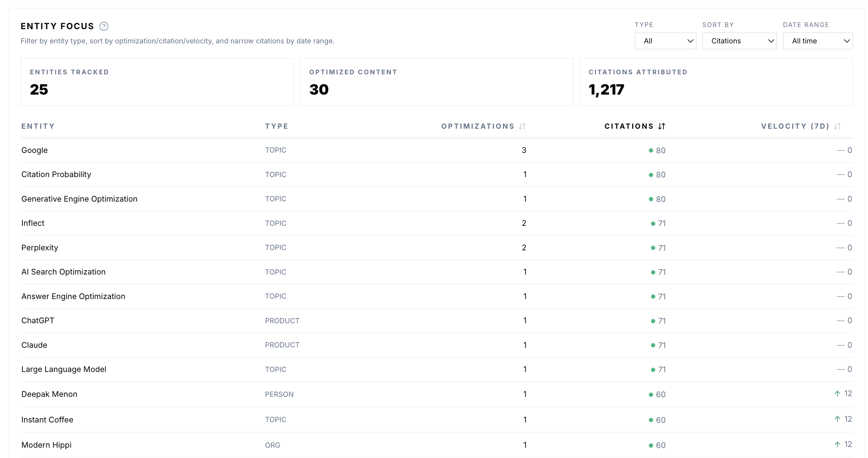The image size is (868, 458).
Task: Open the ChatGPT product entity
Action: [x=38, y=320]
